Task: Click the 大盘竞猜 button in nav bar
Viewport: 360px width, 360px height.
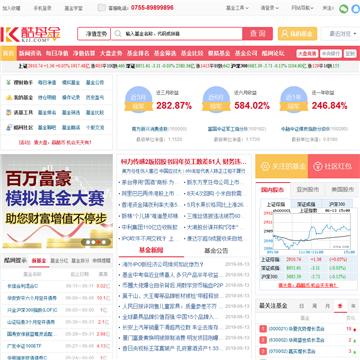Action: click(x=307, y=53)
